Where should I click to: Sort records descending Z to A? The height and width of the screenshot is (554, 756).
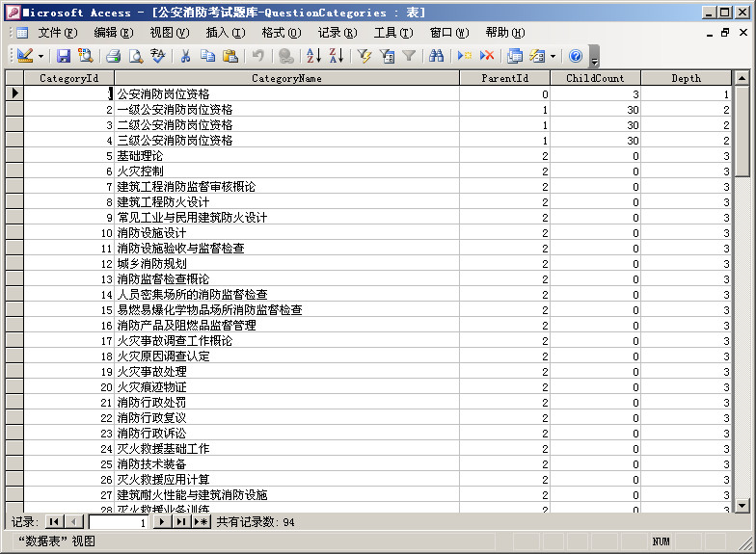(x=336, y=56)
